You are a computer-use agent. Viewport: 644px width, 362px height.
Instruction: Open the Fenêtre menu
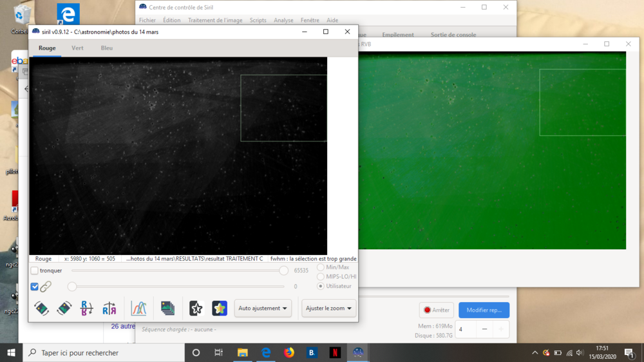tap(310, 20)
